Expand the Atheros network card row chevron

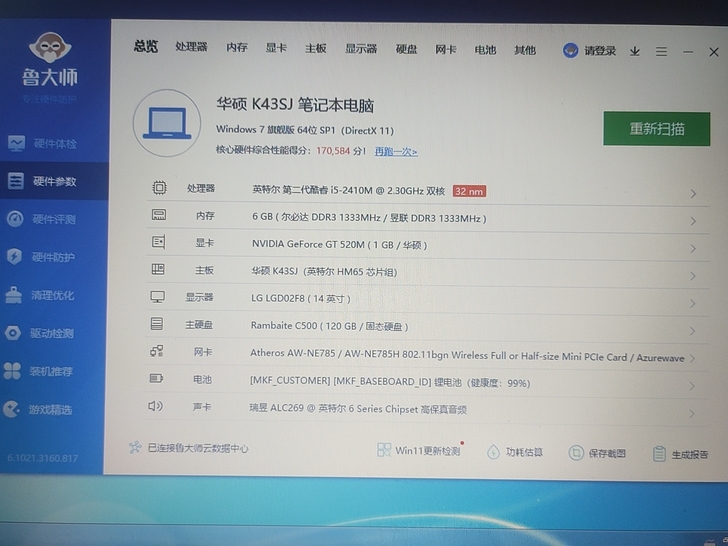(692, 358)
